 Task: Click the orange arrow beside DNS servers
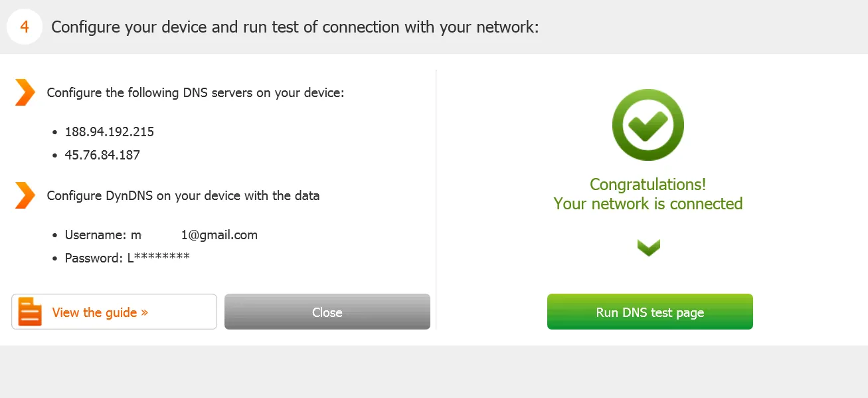pos(25,92)
